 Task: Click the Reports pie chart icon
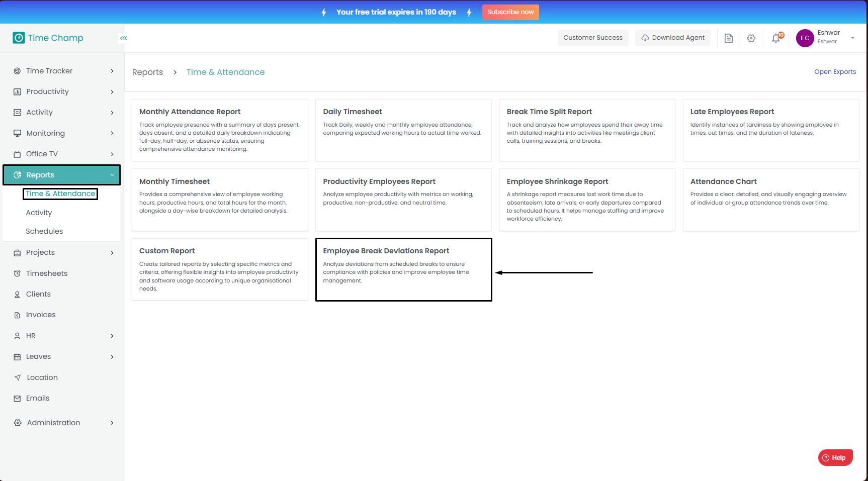pyautogui.click(x=17, y=175)
